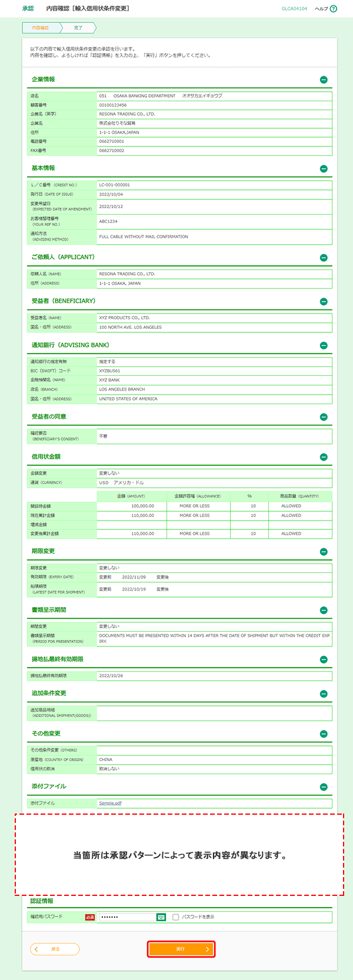This screenshot has width=353, height=980.
Task: Open the software keyboard icon
Action: 161,917
